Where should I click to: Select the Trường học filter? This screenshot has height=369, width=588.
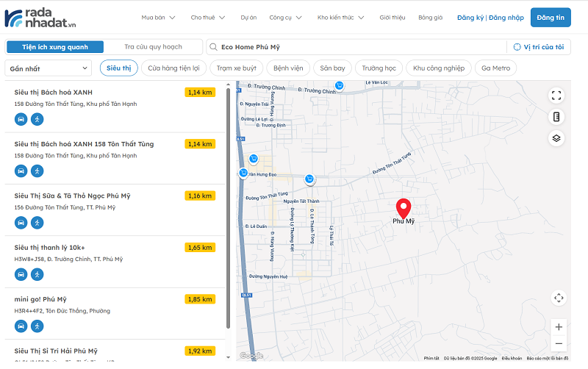tap(379, 68)
